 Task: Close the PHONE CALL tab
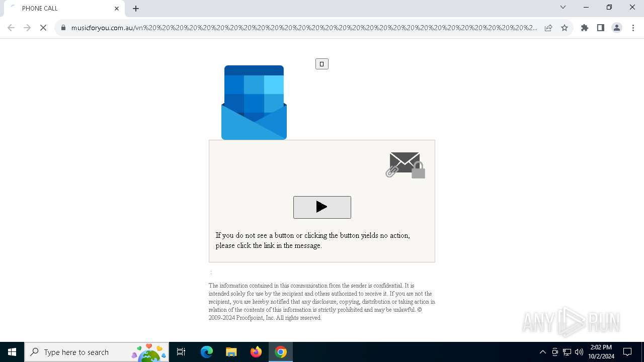click(117, 9)
